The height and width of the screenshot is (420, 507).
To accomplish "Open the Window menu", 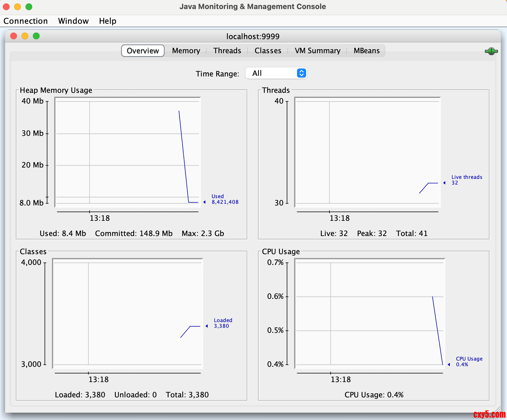I will [73, 21].
